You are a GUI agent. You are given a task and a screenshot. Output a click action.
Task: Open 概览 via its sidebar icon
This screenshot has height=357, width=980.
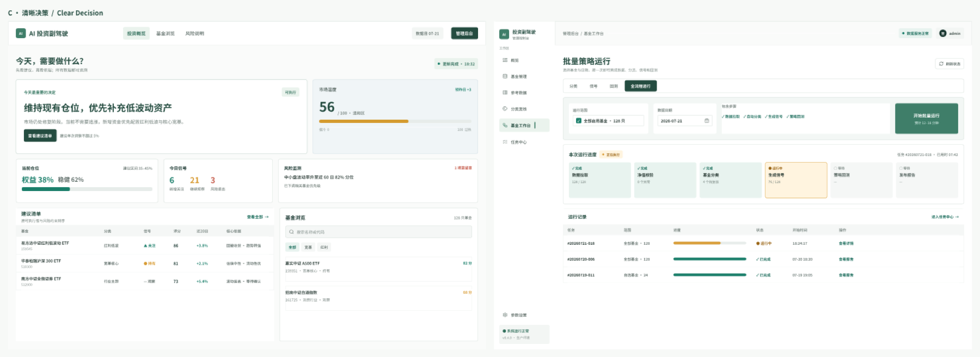505,60
